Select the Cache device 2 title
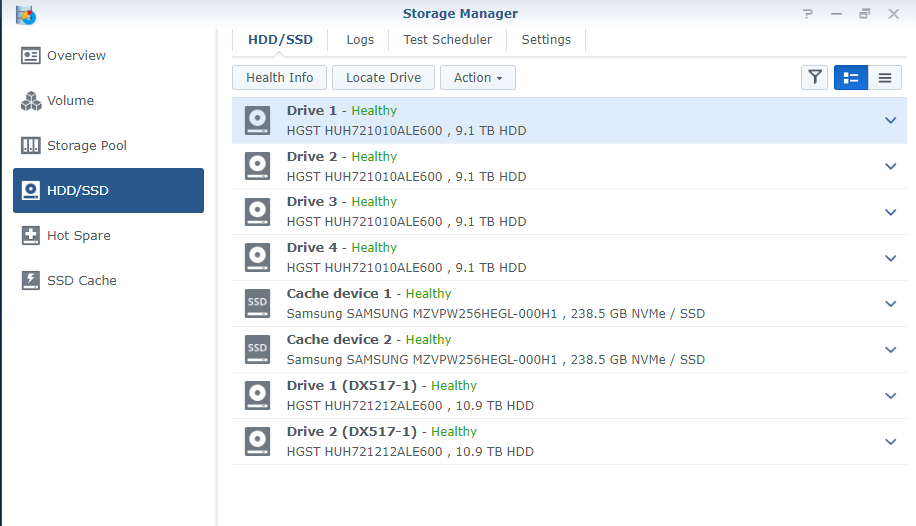The image size is (916, 526). pyautogui.click(x=339, y=340)
